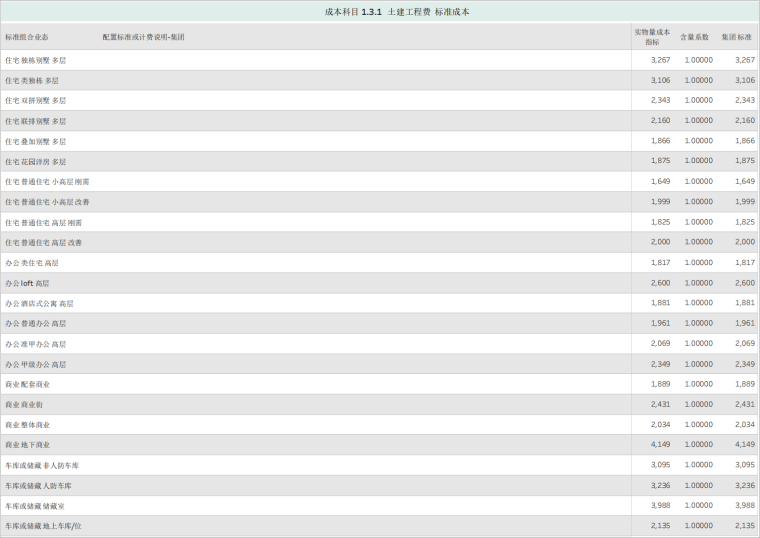Select the 办公 酒店式公寓 高层 row

39,303
